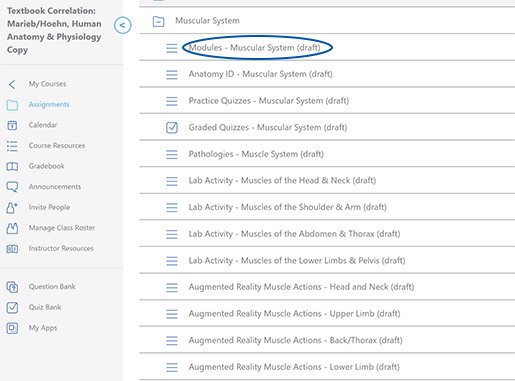Viewport: 515px width, 381px height.
Task: Click list icon beside AR Muscle Actions Upper Limb
Action: click(x=172, y=314)
